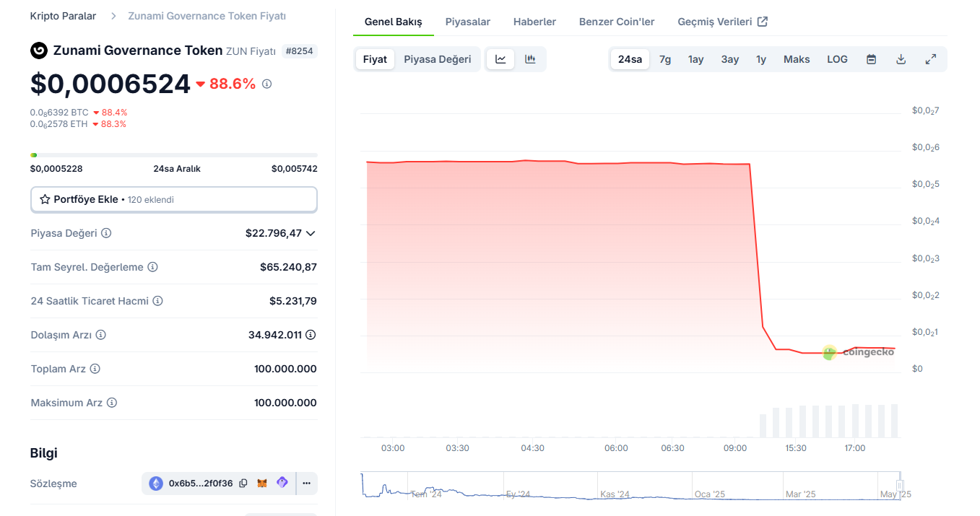Select the 7g time range
This screenshot has height=516, width=980.
coord(665,59)
